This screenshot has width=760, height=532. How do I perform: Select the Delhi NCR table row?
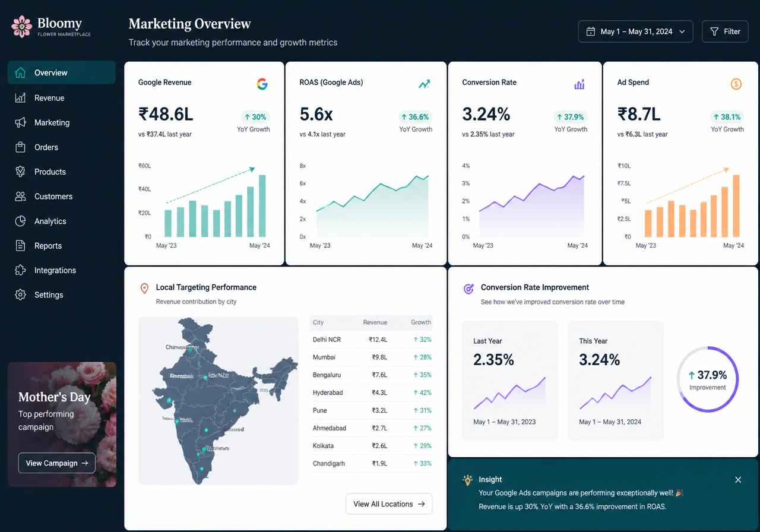[372, 340]
